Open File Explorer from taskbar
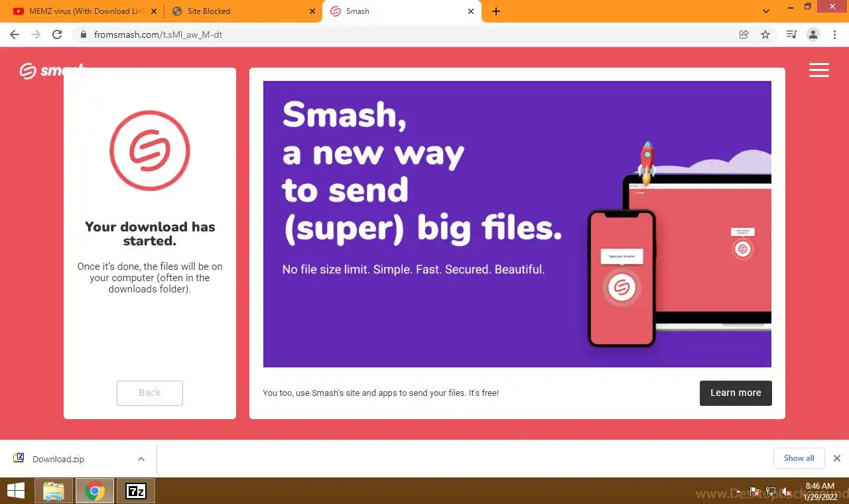Viewport: 849px width, 504px height. click(54, 491)
